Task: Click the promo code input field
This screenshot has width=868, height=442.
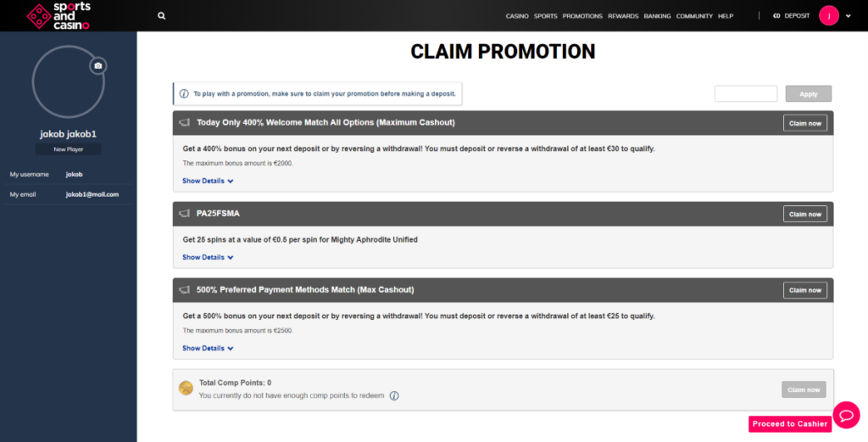Action: pyautogui.click(x=746, y=93)
